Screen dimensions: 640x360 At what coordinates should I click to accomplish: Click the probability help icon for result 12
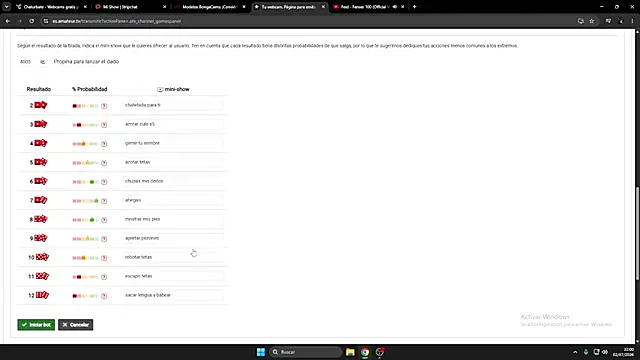tap(104, 296)
